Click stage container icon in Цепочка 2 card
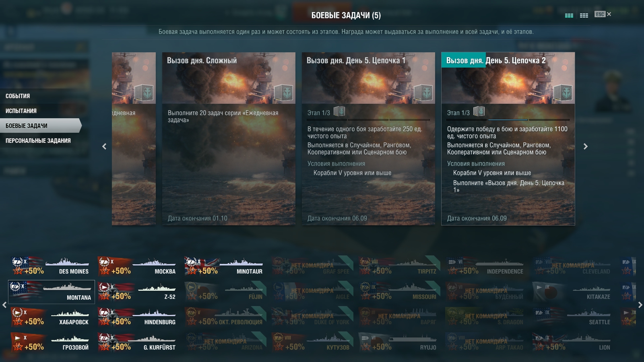644x362 pixels. (479, 111)
